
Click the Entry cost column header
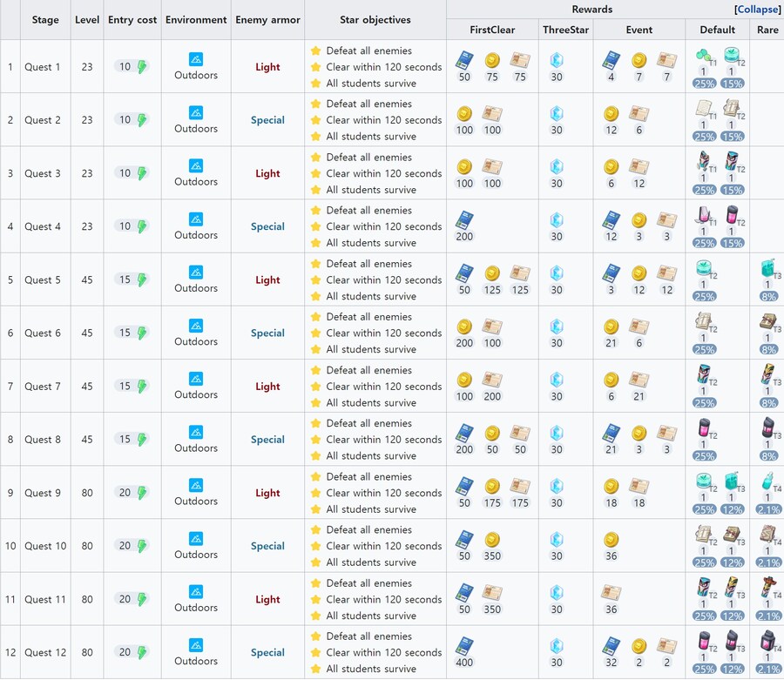132,20
